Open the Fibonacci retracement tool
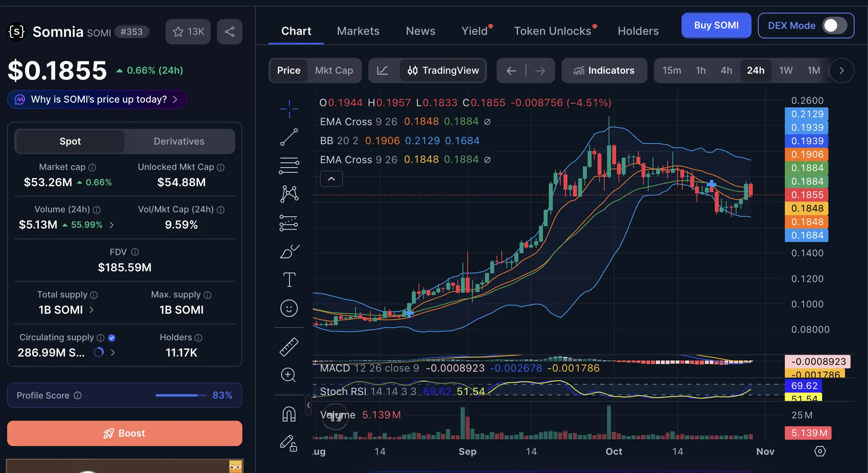This screenshot has width=868, height=473. click(x=289, y=166)
